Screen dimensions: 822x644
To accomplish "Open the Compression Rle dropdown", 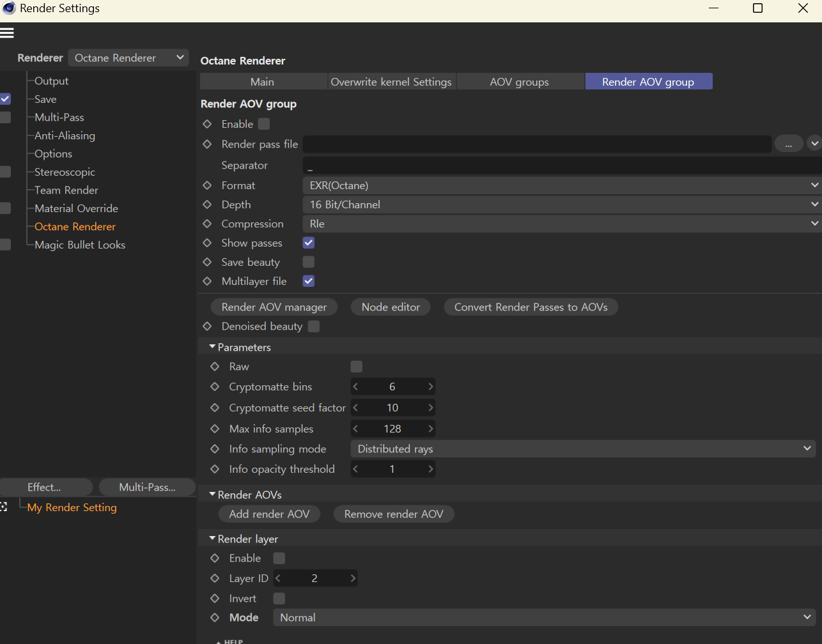I will tap(562, 224).
